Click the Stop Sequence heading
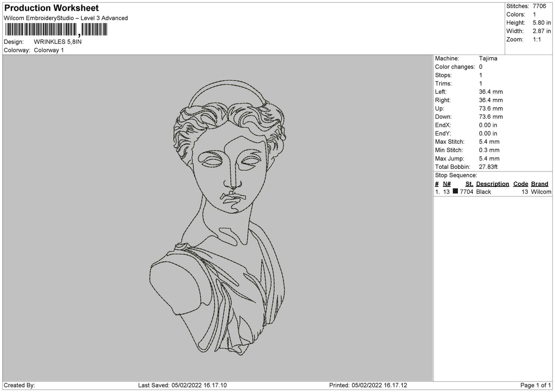Screen dimensions: 555x392 (x=456, y=175)
